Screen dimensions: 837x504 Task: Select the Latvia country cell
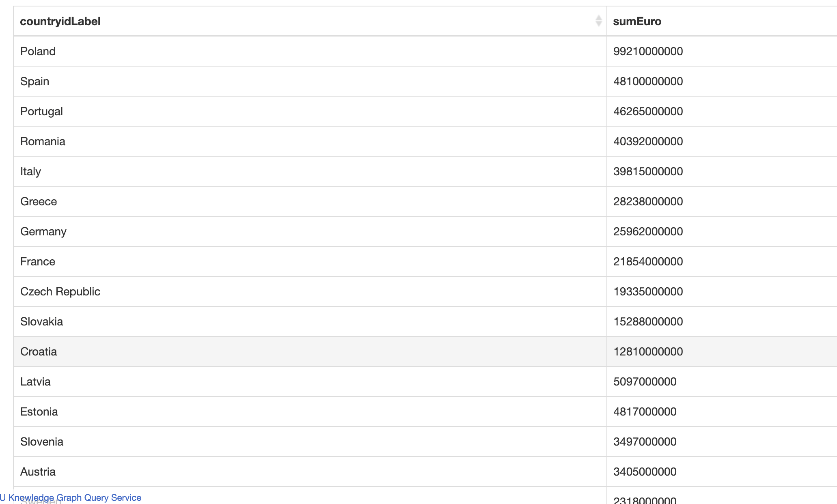click(35, 381)
